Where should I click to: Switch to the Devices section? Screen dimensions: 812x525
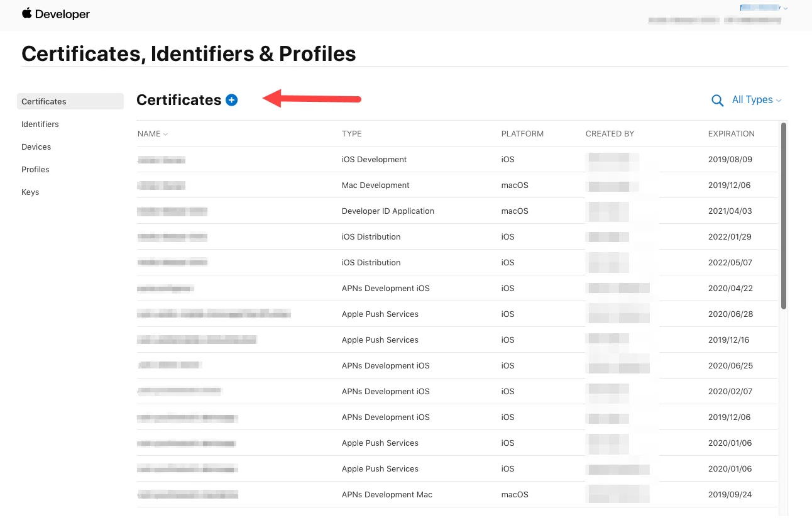pyautogui.click(x=36, y=146)
